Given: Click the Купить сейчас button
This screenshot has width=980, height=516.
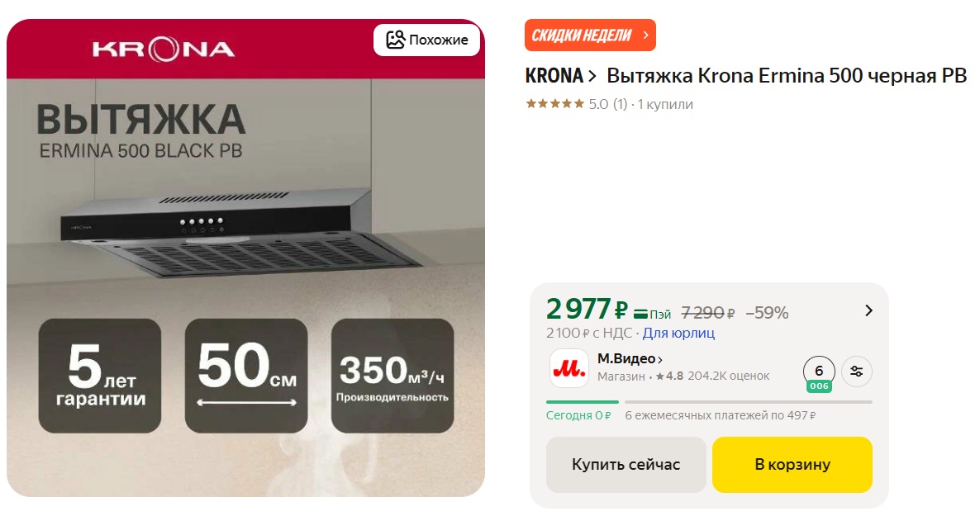Looking at the screenshot, I should [626, 464].
